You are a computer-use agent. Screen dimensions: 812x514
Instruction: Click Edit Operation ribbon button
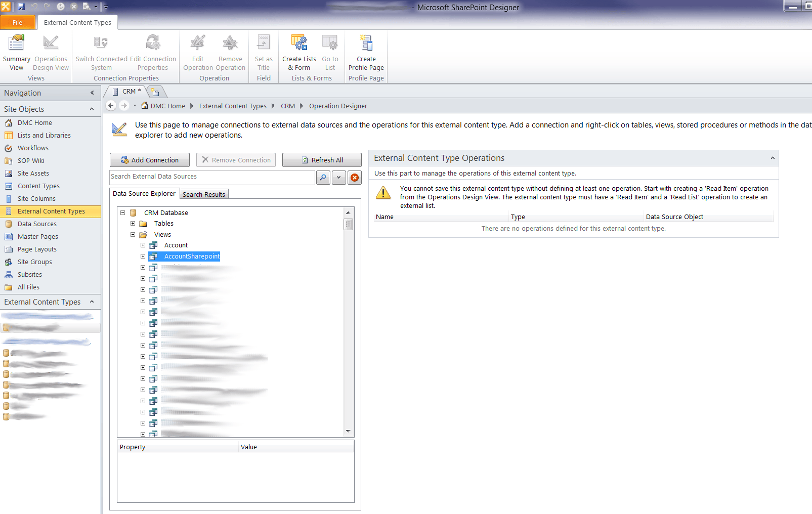[198, 53]
